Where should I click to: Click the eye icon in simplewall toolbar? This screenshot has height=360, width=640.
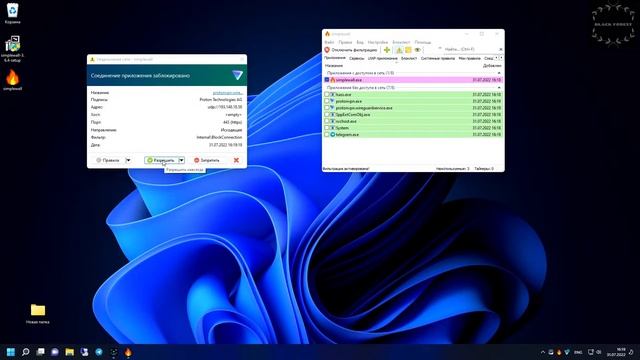tap(418, 50)
